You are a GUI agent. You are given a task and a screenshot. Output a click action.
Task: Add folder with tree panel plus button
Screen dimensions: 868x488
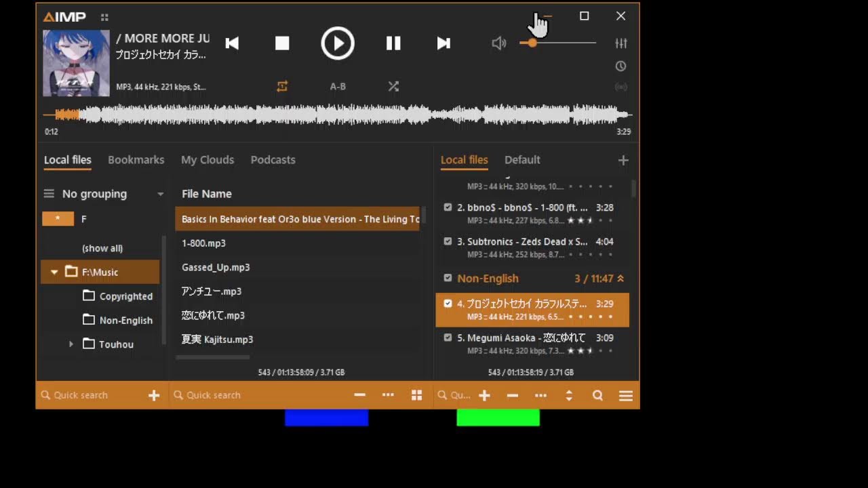tap(154, 395)
